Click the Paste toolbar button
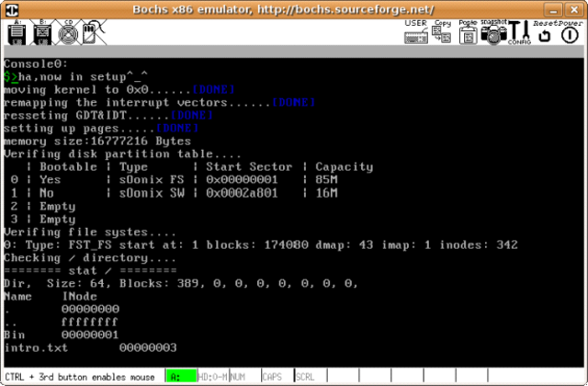This screenshot has height=386, width=588. pyautogui.click(x=468, y=33)
